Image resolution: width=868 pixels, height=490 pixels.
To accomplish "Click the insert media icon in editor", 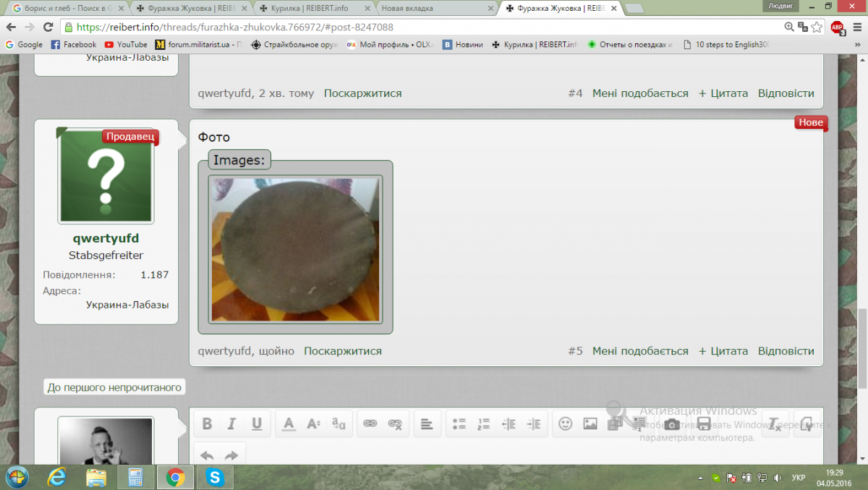I will [x=615, y=424].
